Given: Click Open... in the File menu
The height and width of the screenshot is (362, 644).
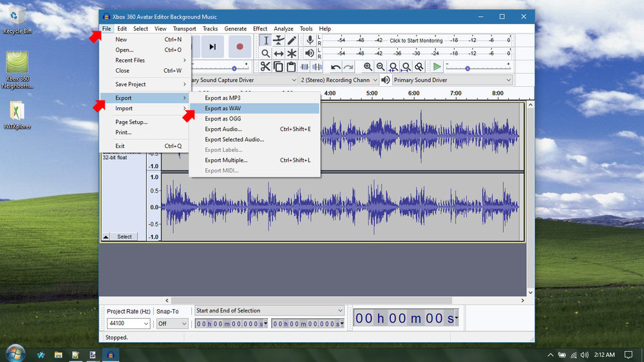Looking at the screenshot, I should pos(144,50).
